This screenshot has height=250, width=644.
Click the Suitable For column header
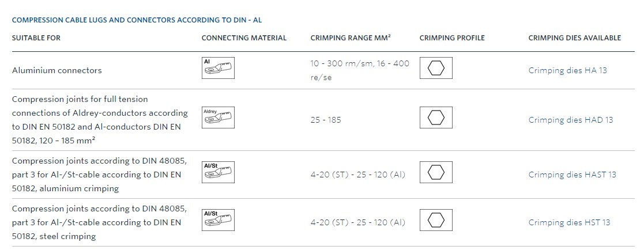tap(36, 38)
